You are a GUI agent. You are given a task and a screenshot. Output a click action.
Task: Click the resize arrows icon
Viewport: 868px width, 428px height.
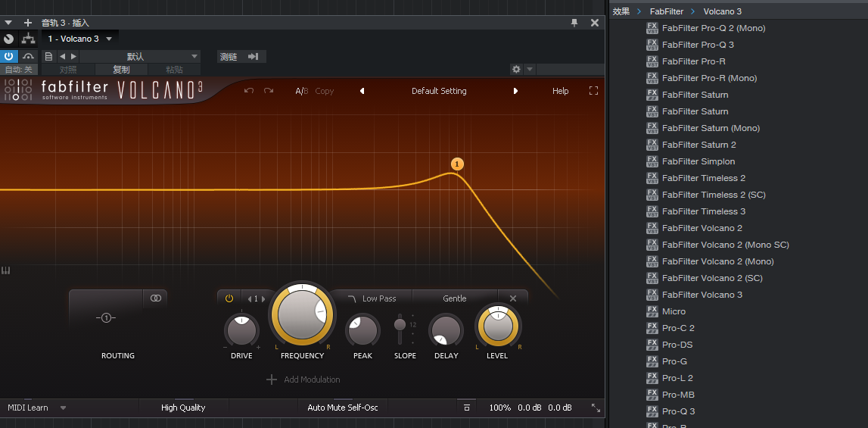[x=596, y=408]
